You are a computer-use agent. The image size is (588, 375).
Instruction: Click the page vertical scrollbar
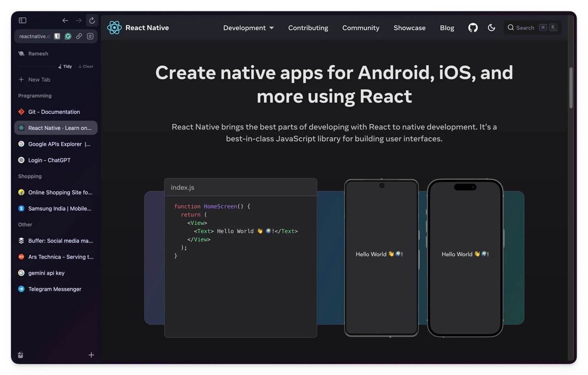(571, 88)
